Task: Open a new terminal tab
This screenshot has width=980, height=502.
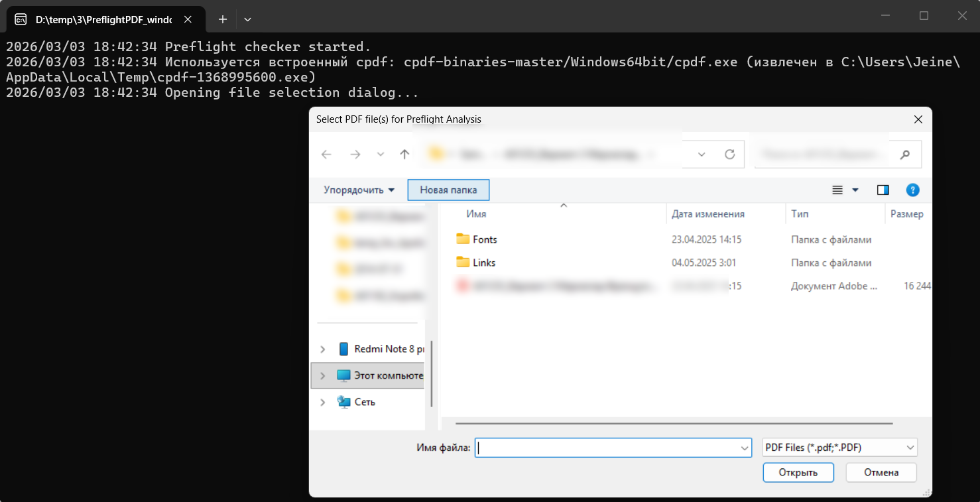Action: pos(223,19)
